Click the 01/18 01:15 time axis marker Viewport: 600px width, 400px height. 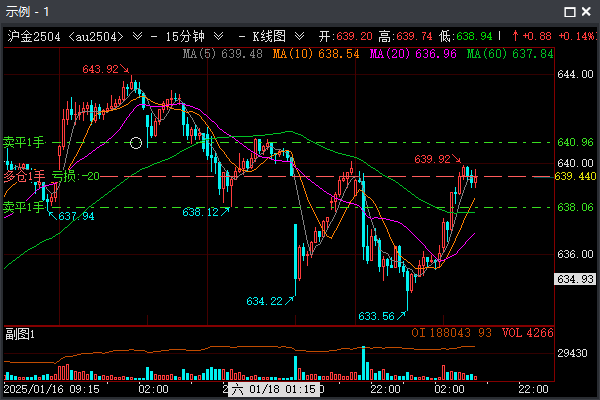(274, 388)
